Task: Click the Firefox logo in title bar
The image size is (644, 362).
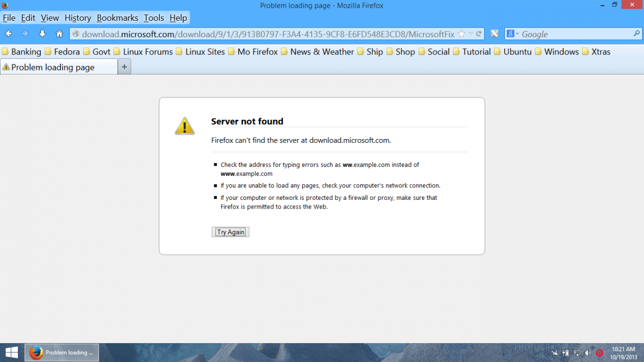Action: click(x=5, y=5)
